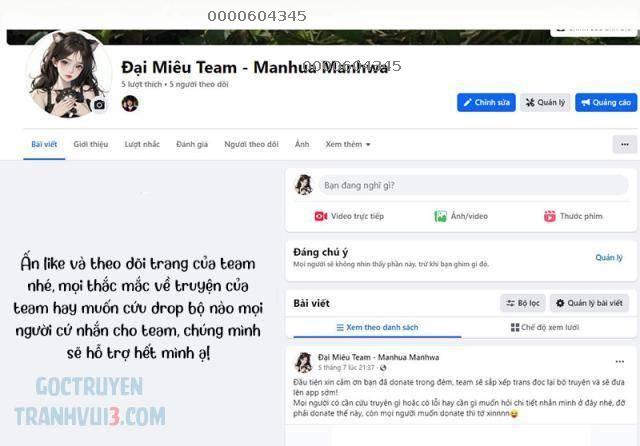The width and height of the screenshot is (640, 446).
Task: Click the Bạn đang nghĩ gì? post box
Action: pyautogui.click(x=473, y=185)
